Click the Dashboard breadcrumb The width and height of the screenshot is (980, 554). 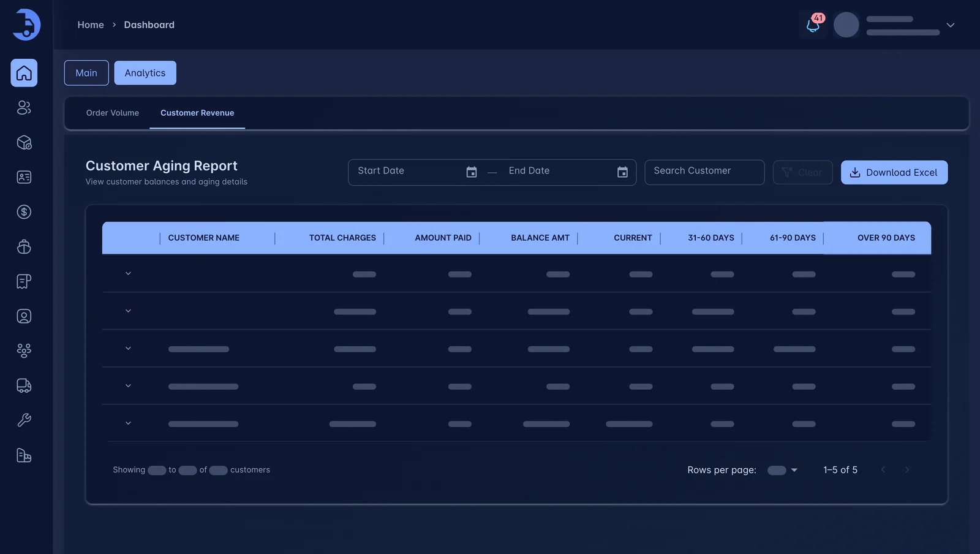click(149, 25)
